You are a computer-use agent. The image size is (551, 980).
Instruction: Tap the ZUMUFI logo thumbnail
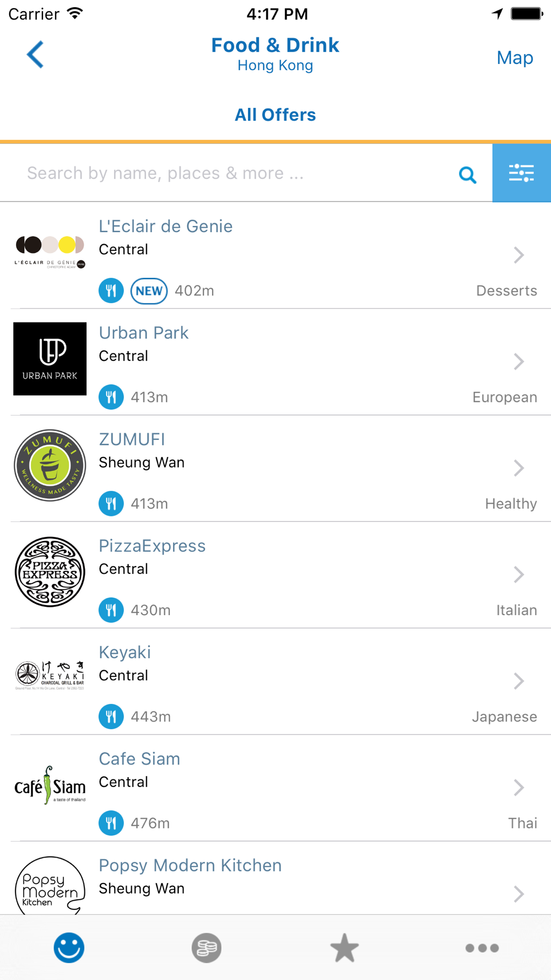click(x=50, y=465)
